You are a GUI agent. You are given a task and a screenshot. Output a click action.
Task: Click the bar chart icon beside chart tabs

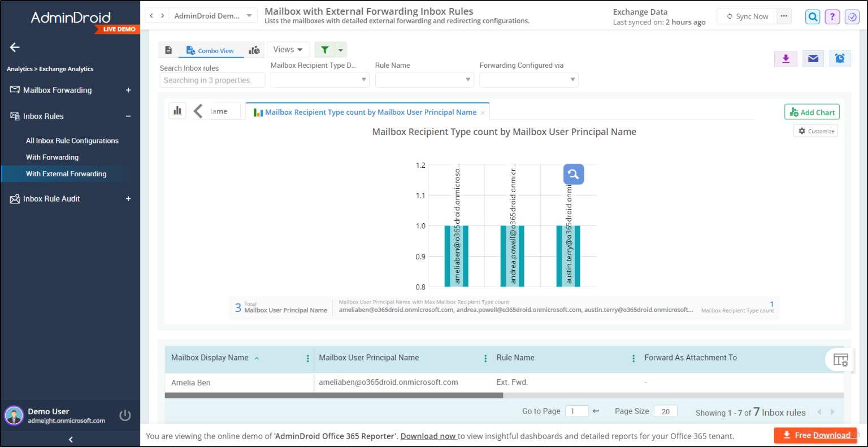point(177,110)
